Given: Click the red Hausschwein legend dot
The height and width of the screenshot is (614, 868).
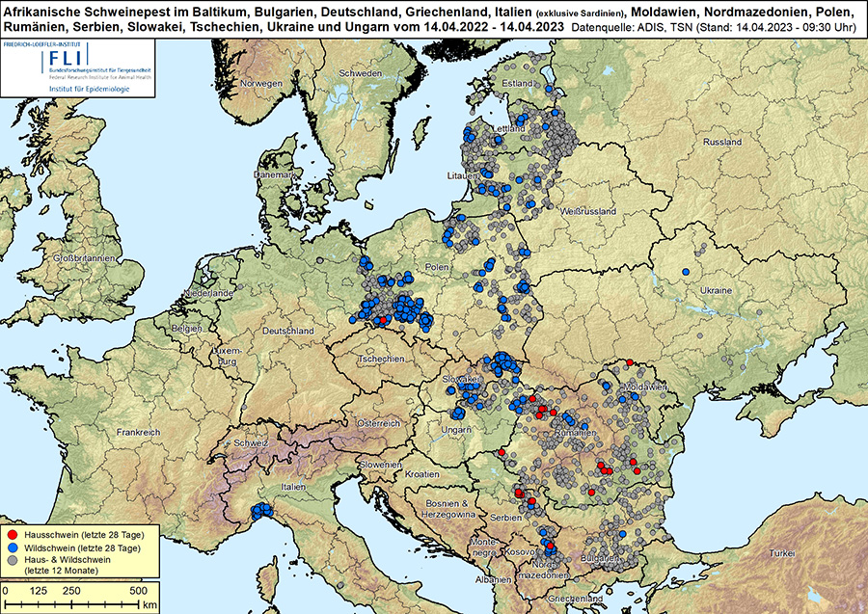Looking at the screenshot, I should coord(13,533).
